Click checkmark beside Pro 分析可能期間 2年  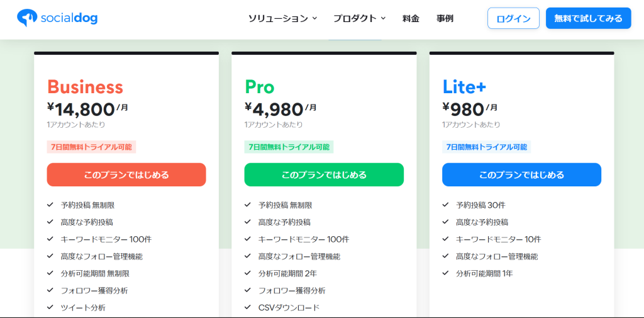click(248, 273)
